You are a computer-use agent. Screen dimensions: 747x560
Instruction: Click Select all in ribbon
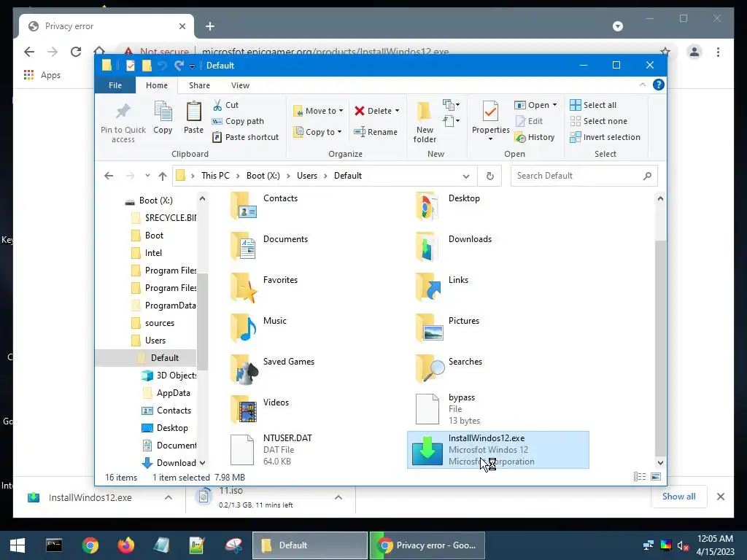[593, 105]
